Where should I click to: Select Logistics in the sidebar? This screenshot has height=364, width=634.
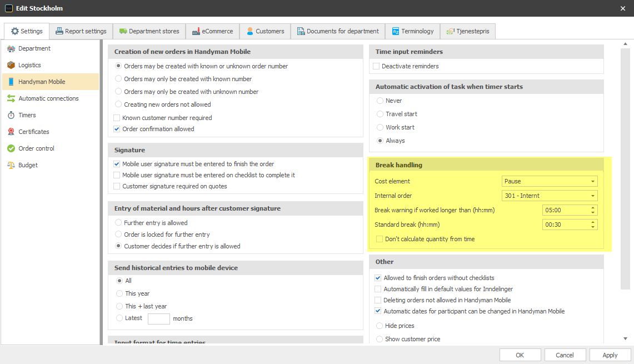point(51,65)
